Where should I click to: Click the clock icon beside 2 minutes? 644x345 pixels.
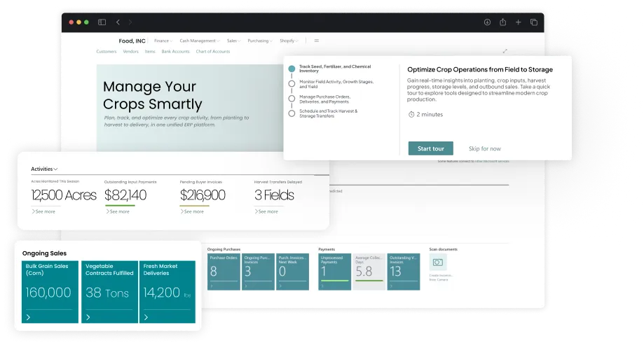[411, 115]
